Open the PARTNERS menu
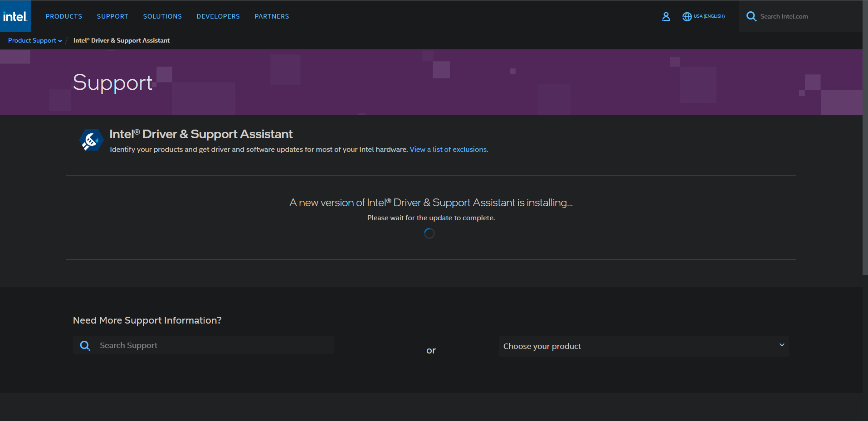The height and width of the screenshot is (421, 868). tap(272, 16)
